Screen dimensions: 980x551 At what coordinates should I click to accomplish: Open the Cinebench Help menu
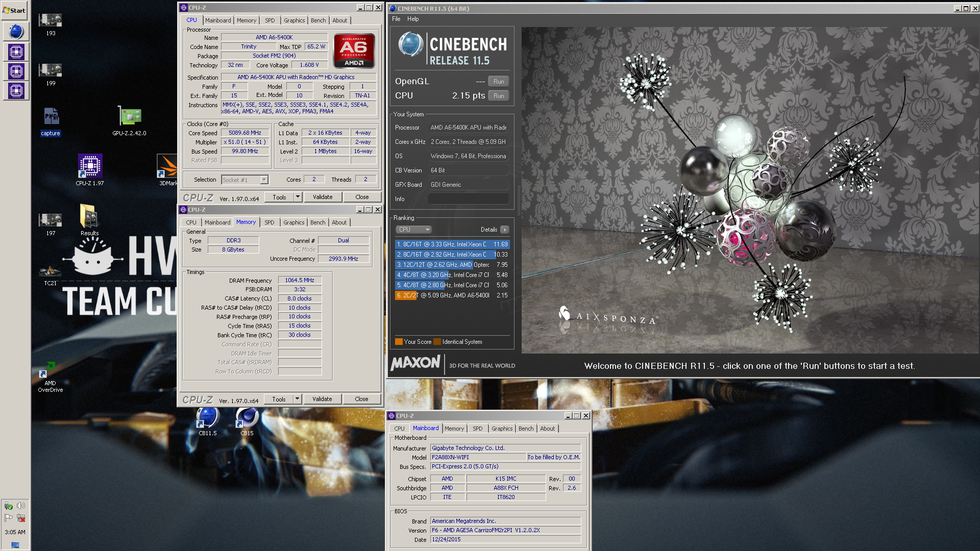[413, 19]
